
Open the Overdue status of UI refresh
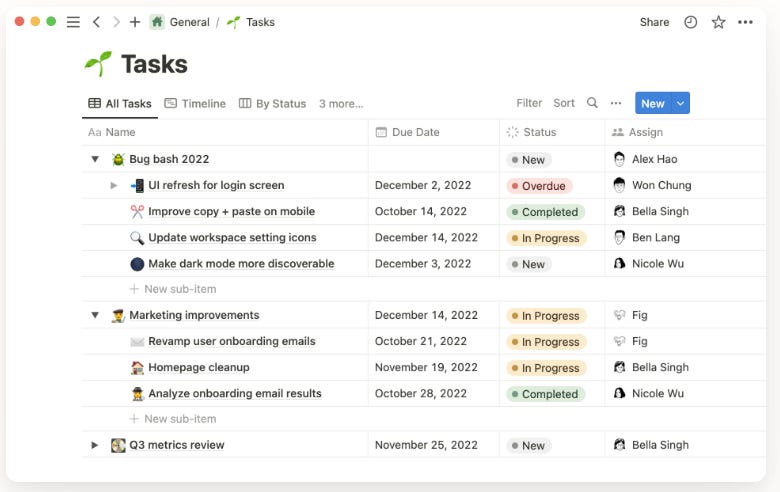click(539, 186)
